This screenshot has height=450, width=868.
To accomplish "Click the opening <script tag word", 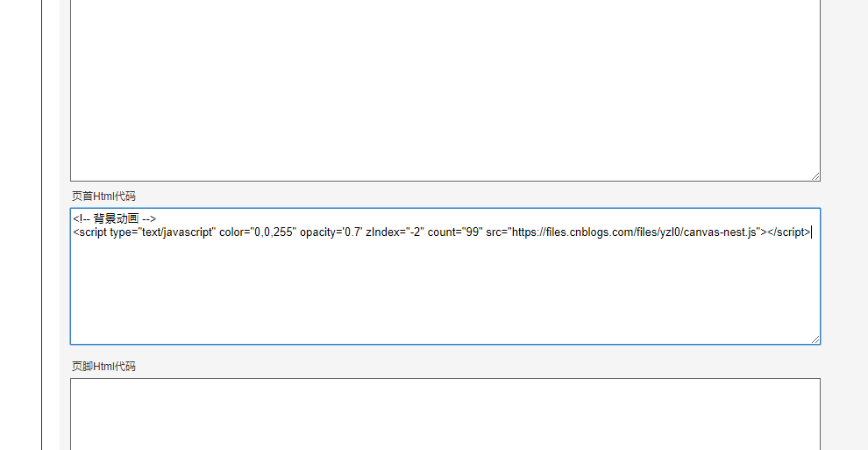I will click(x=89, y=232).
